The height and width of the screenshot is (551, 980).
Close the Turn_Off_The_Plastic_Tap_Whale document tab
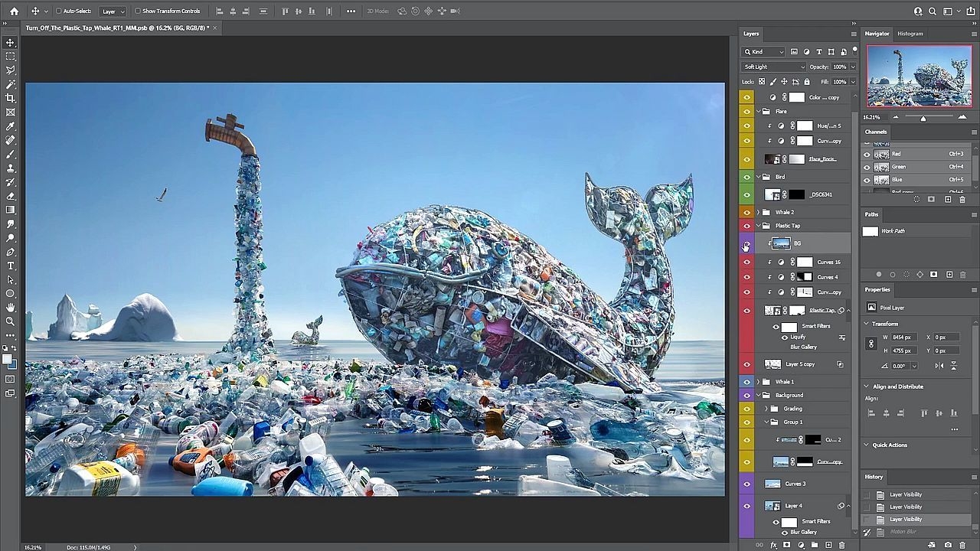tap(215, 28)
